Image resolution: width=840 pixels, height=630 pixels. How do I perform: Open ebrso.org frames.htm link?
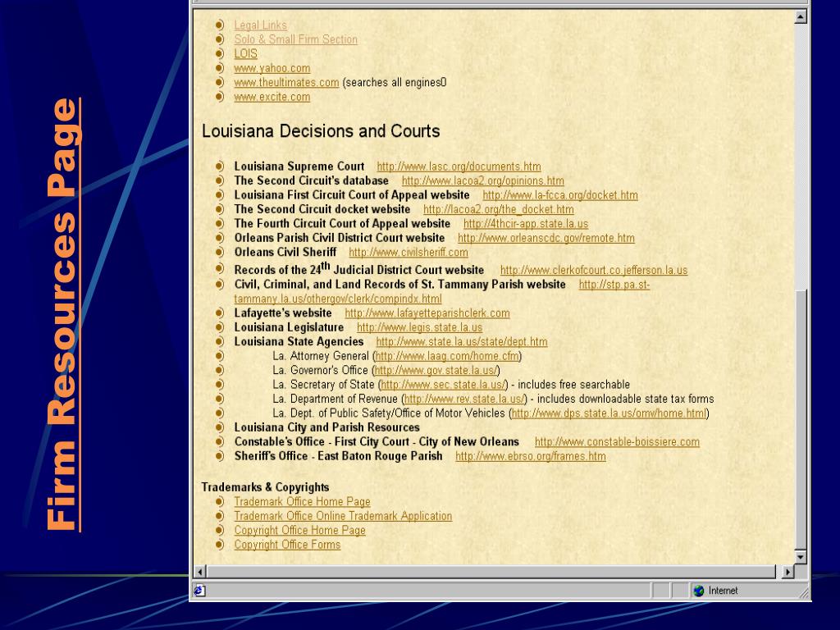pyautogui.click(x=531, y=456)
